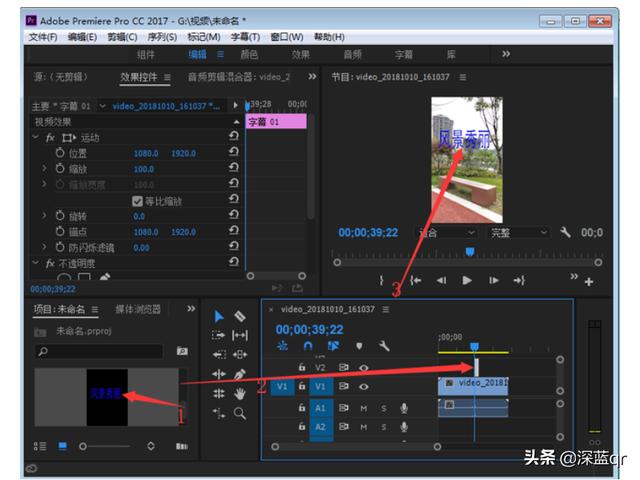Screen dimensions: 640x480
Task: Step back one frame
Action: tap(441, 280)
